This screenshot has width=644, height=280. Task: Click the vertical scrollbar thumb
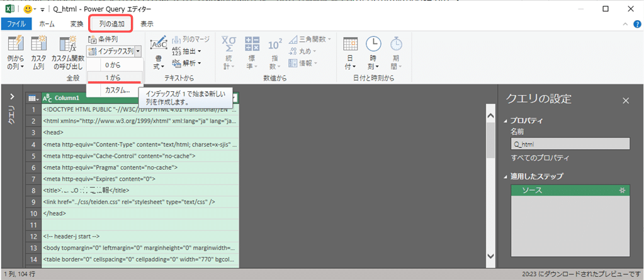click(490, 140)
